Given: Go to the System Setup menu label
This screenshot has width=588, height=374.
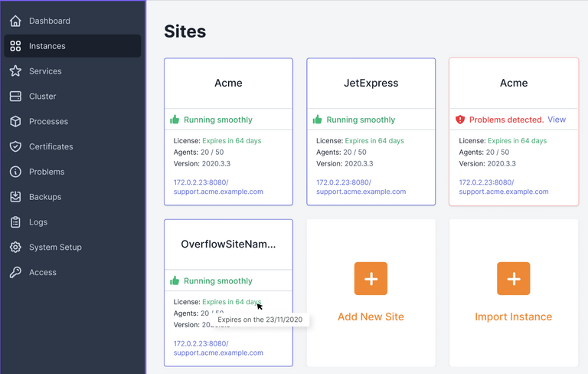Looking at the screenshot, I should pos(55,248).
